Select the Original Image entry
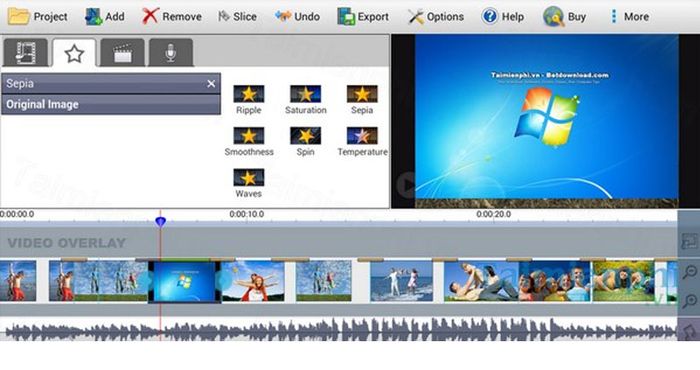Viewport: 700px width, 370px height. pyautogui.click(x=111, y=104)
